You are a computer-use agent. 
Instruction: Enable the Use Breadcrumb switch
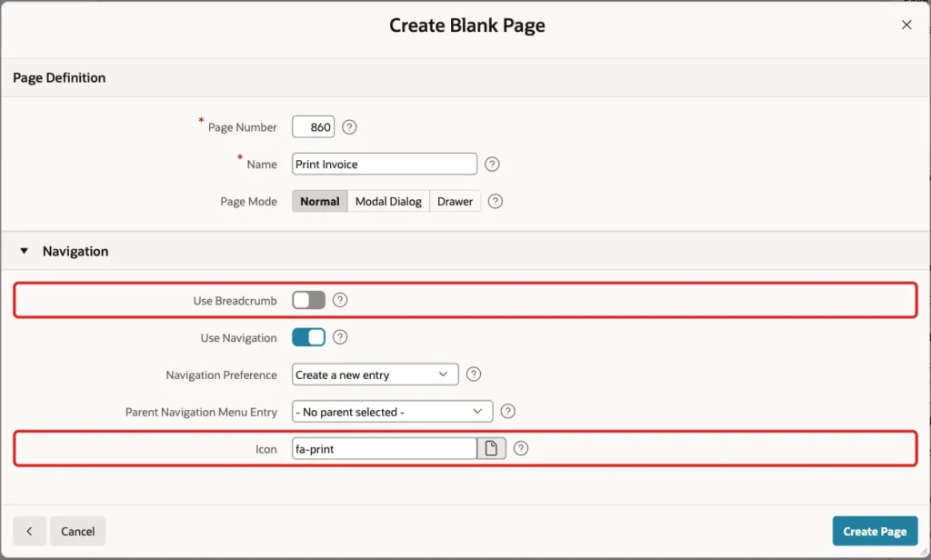click(x=308, y=300)
